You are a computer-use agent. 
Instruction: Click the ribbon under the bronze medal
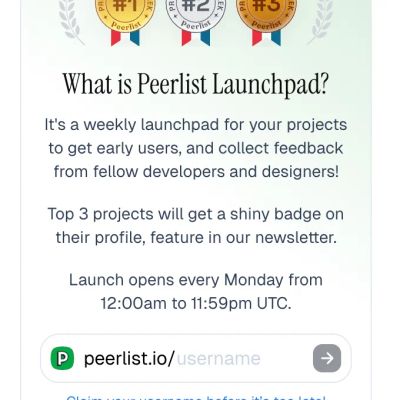tap(267, 38)
